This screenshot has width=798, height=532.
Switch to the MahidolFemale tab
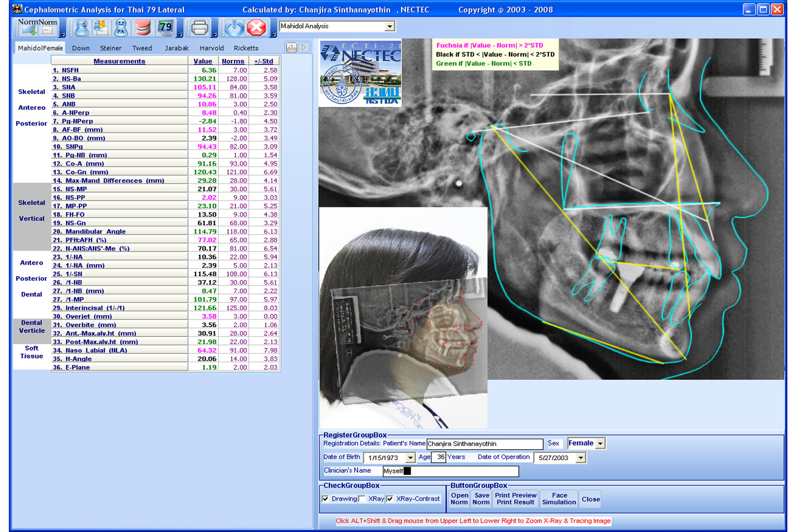(x=40, y=48)
